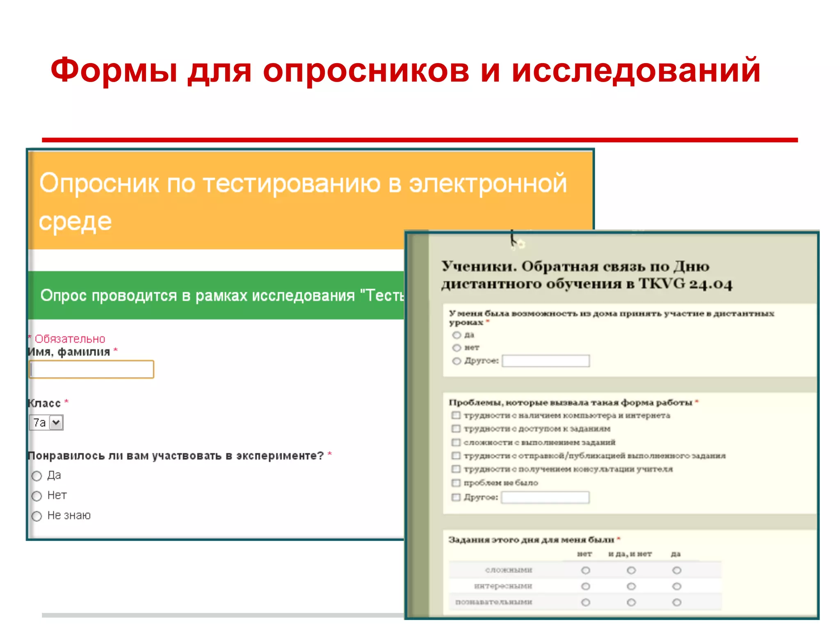Check 'сложности с выполнением заданий'
This screenshot has height=630, width=840.
(456, 442)
